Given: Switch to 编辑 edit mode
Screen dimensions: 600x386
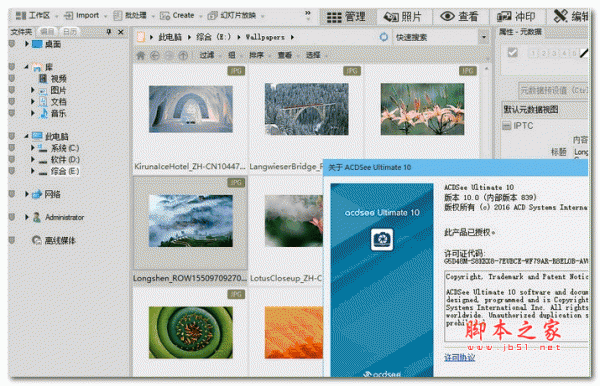Looking at the screenshot, I should tap(570, 17).
